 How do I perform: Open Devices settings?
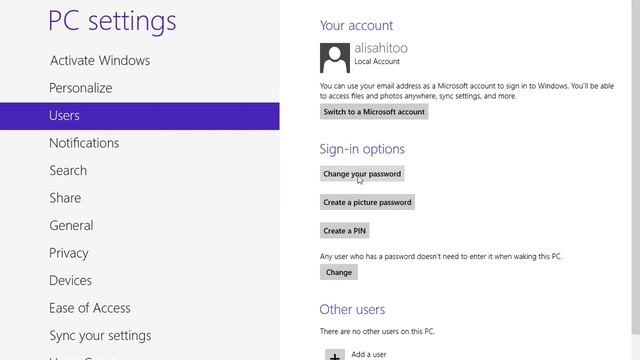pyautogui.click(x=70, y=280)
